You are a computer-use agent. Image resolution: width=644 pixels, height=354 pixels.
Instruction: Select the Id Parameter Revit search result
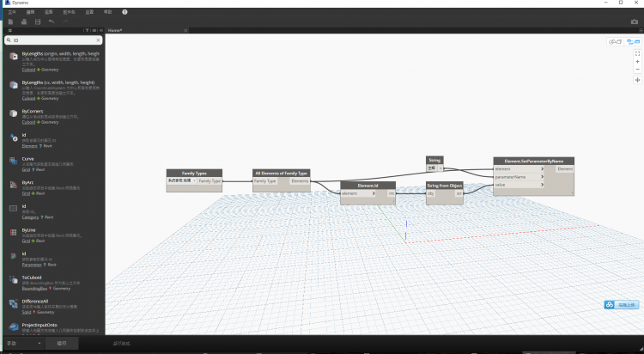(54, 259)
